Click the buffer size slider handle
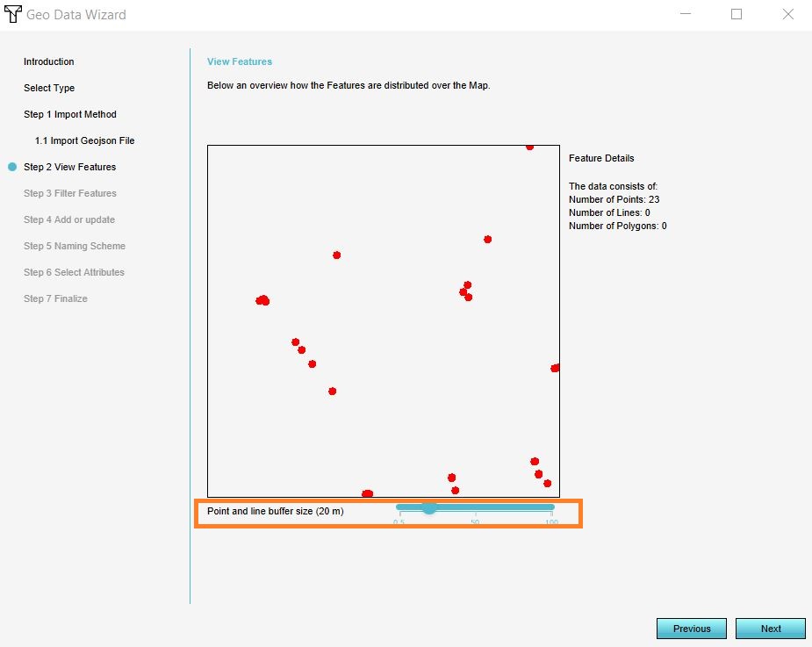812x647 pixels. 429,507
